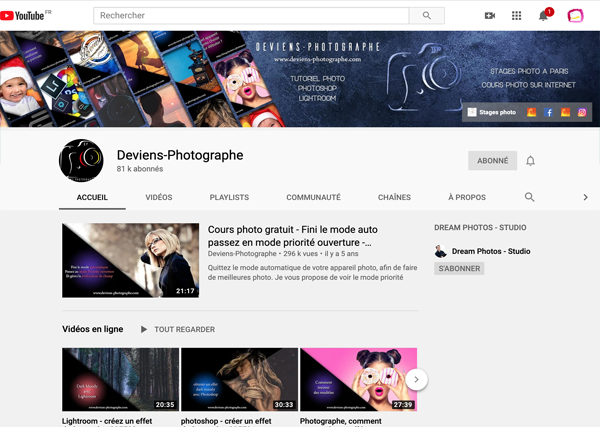Click the Dream Photos - Studio avatar
600x427 pixels.
440,251
